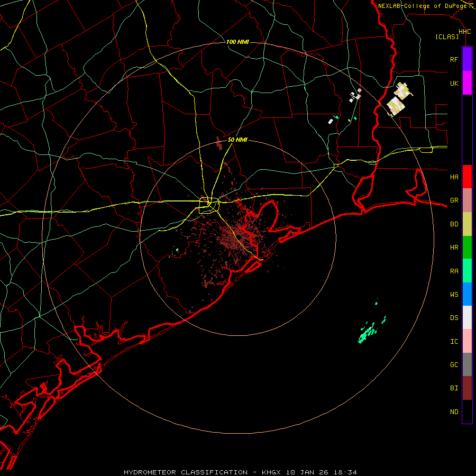Viewport: 476px width, 476px height.
Task: Click the "10 JAN 26" date text
Action: click(307, 472)
